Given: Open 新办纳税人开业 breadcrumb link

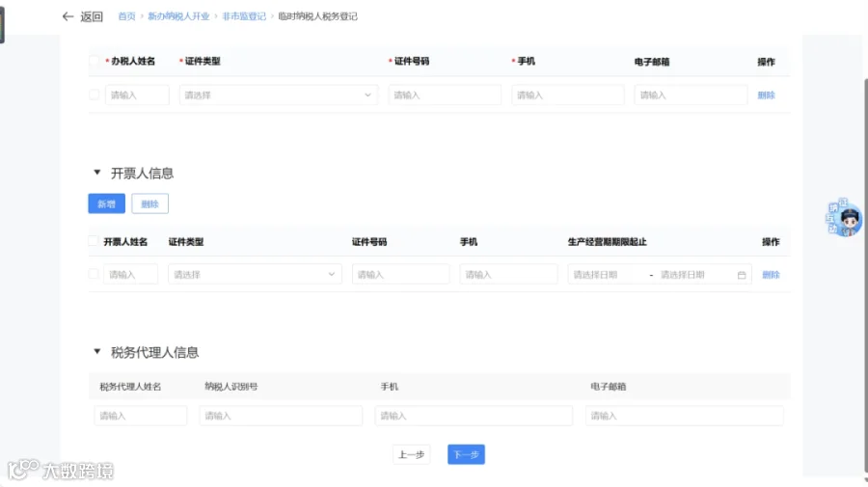Looking at the screenshot, I should point(178,16).
